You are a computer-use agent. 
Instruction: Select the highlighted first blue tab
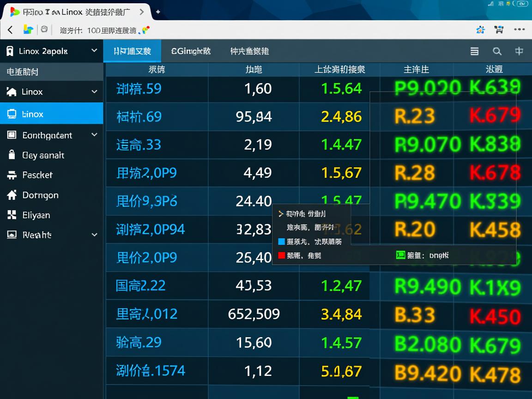[x=132, y=51]
